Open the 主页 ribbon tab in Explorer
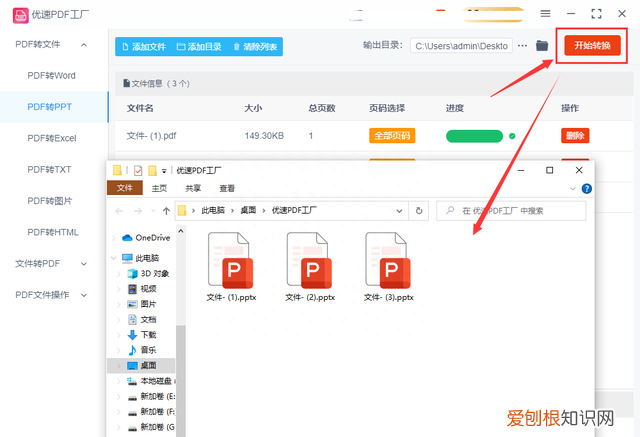 [x=159, y=188]
